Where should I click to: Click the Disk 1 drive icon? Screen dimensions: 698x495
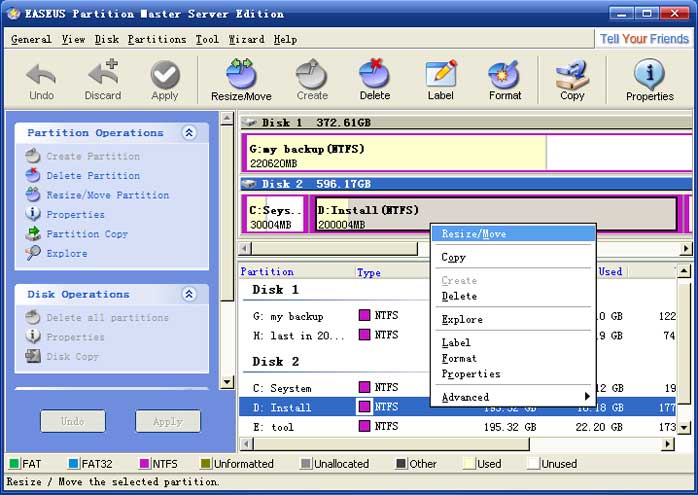[249, 122]
